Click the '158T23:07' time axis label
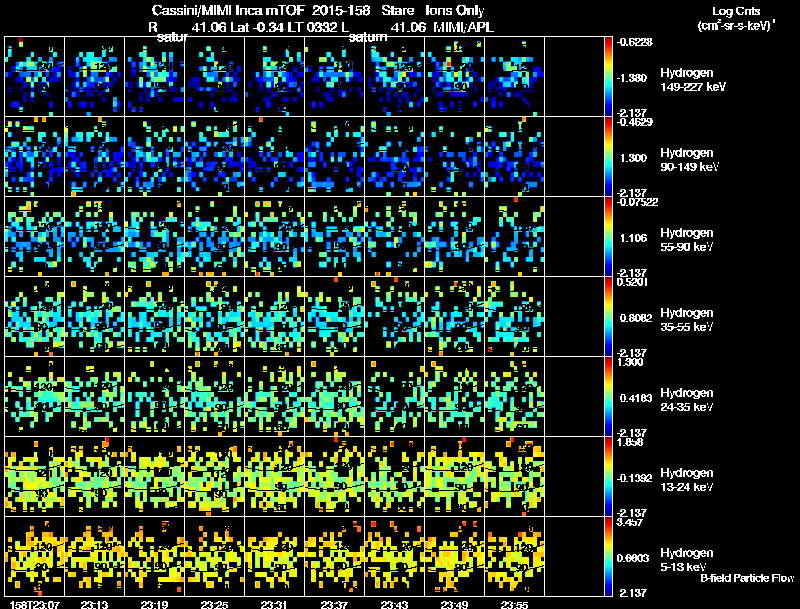Screen dimensions: 800x609 35,605
